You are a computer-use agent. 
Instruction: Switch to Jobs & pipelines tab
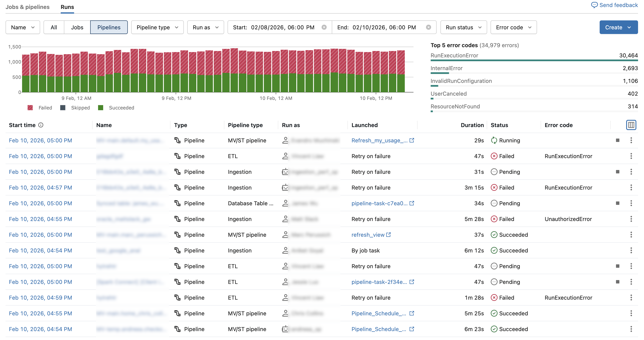pyautogui.click(x=28, y=7)
